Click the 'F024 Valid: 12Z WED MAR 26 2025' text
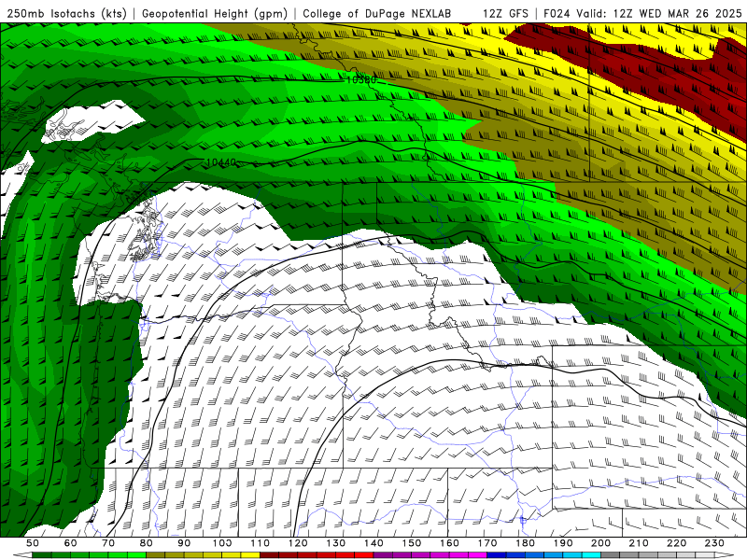This screenshot has width=747, height=560. 642,13
